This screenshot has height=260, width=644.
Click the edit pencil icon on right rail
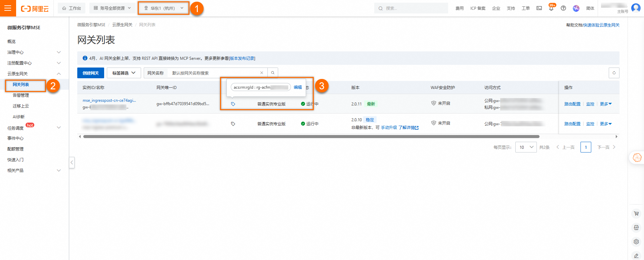[636, 256]
